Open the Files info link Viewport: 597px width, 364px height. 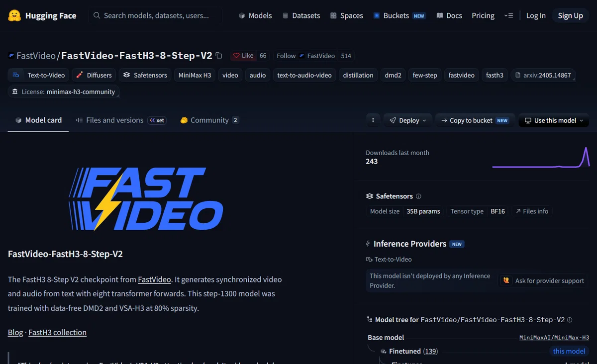coord(532,211)
